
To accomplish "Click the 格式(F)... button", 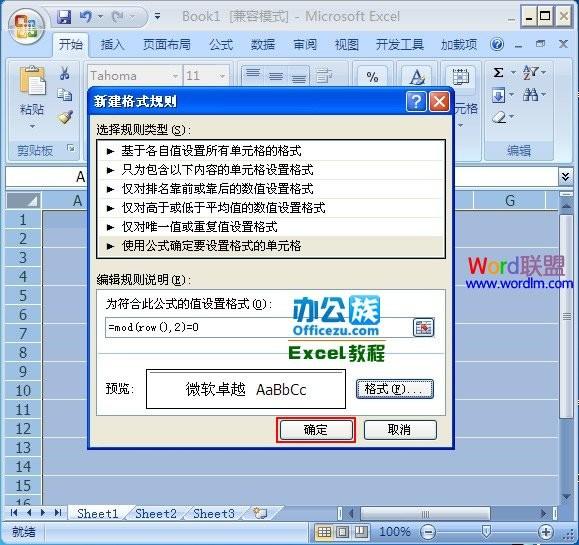I will pyautogui.click(x=395, y=389).
